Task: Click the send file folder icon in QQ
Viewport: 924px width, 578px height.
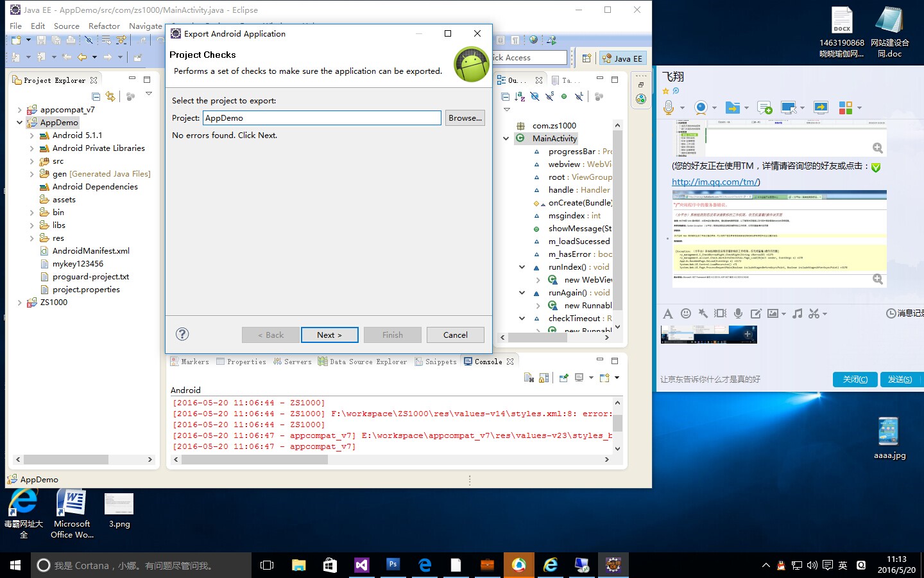Action: point(732,107)
